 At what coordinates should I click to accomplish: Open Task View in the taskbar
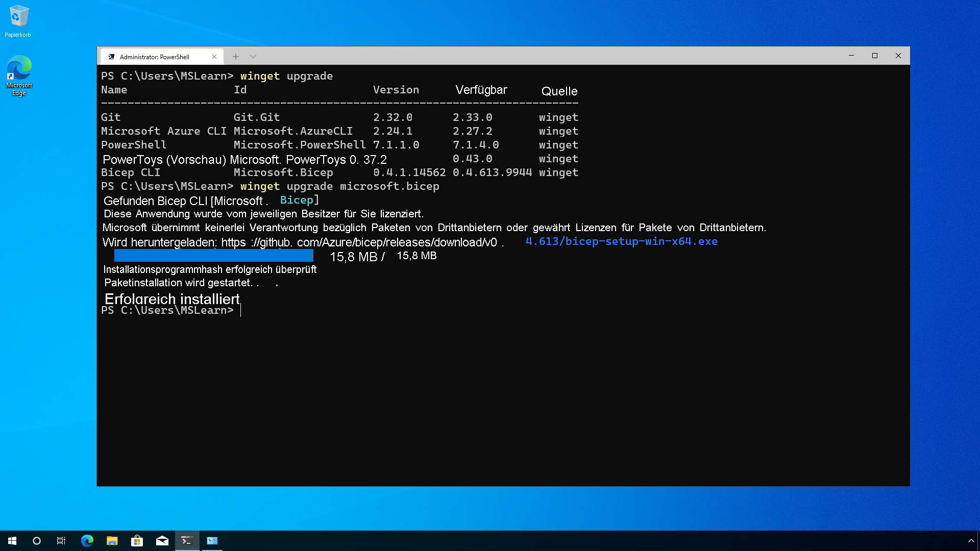pos(61,541)
